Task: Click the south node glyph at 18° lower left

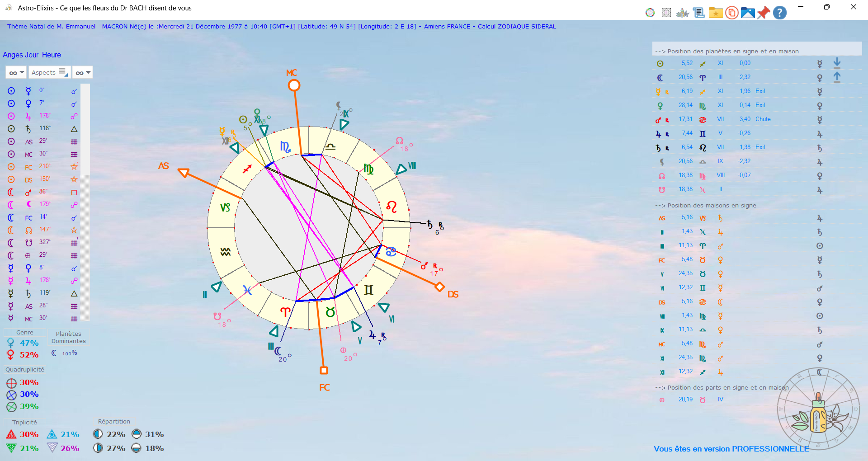Action: [x=217, y=316]
